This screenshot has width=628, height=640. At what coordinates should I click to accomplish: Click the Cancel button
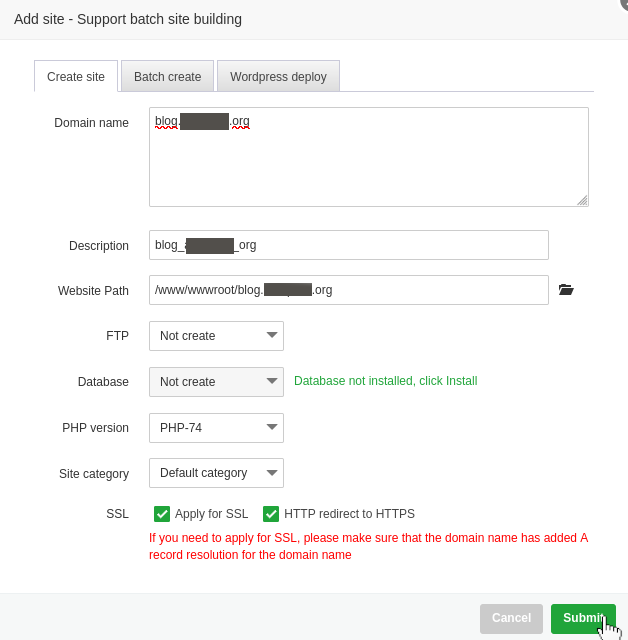click(511, 618)
